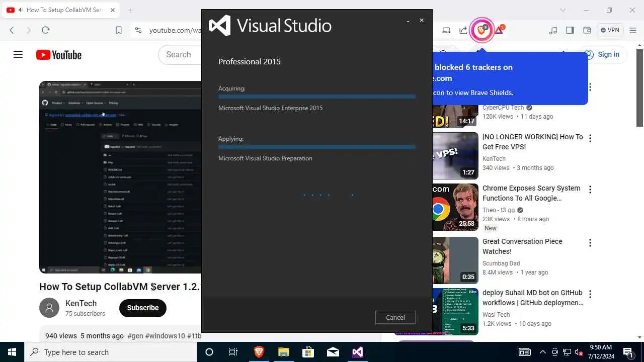Open the Brave Wallet icon
Screen dimensions: 644x362
(587, 30)
